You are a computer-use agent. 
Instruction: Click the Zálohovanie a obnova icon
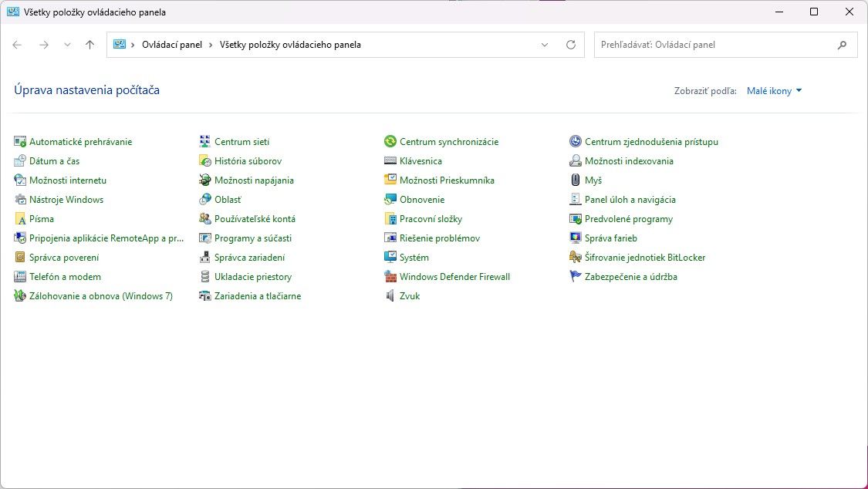(20, 296)
